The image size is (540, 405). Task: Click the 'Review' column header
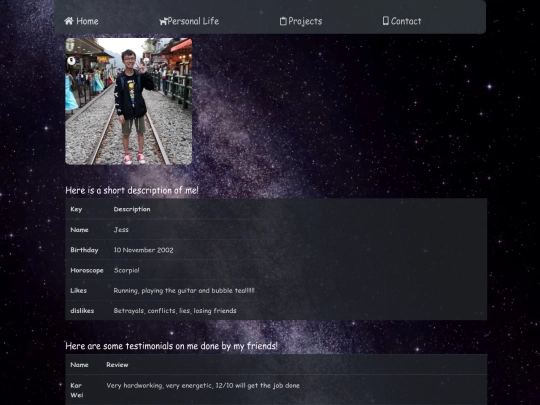[x=117, y=365]
